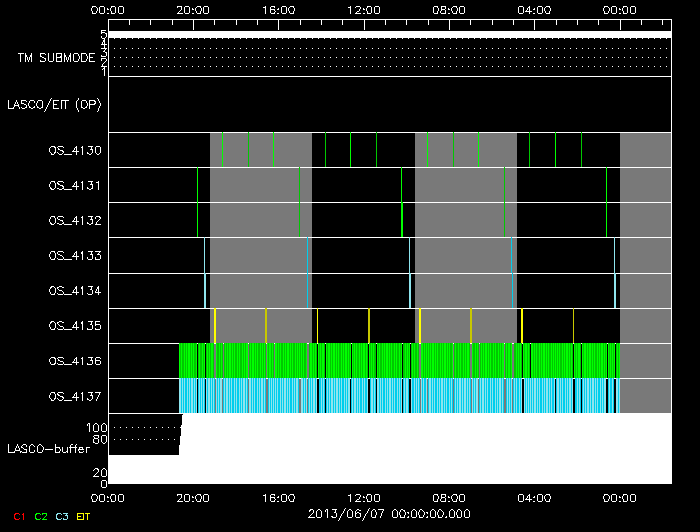
Task: Click the bottom axis 08:00 time label
Action: tap(449, 498)
